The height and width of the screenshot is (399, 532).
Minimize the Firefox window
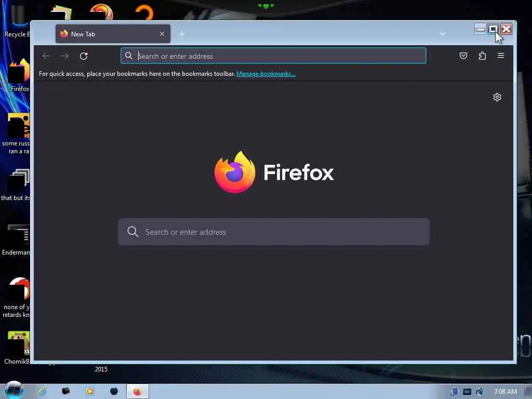click(481, 29)
